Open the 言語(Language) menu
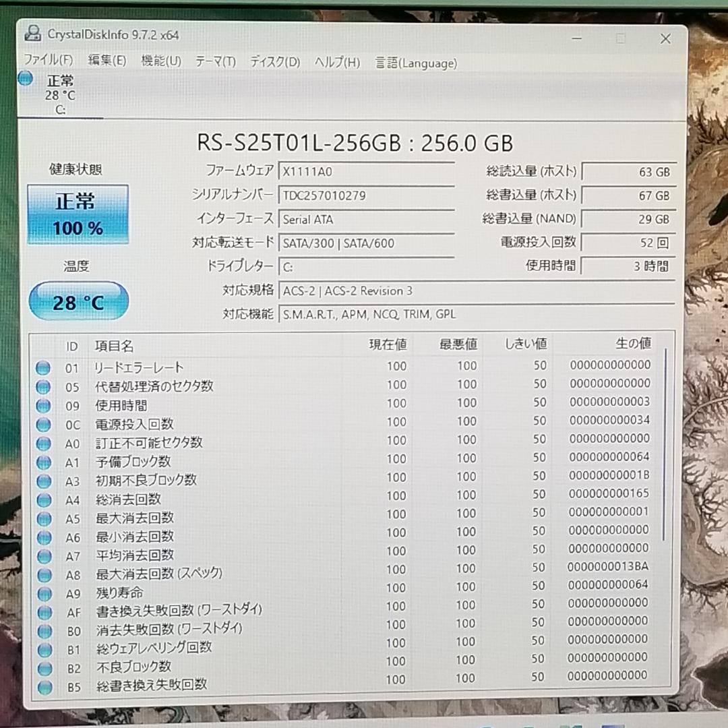Image resolution: width=728 pixels, height=728 pixels. [416, 62]
